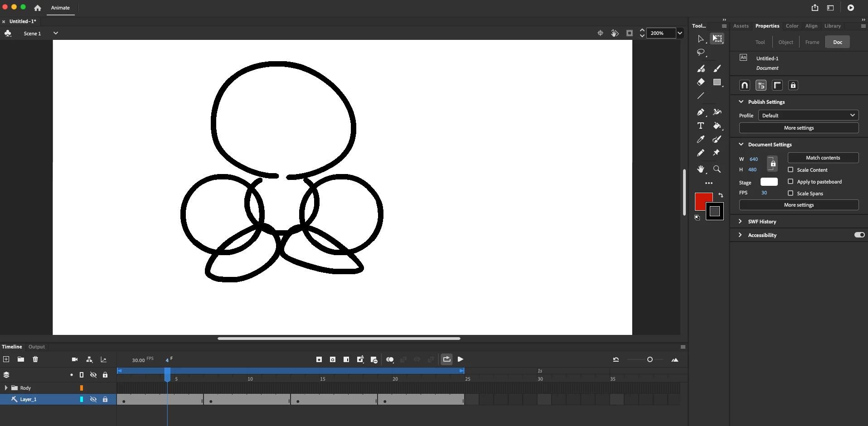Open the Edit Toolbar three-dots menu
The image size is (868, 426).
point(709,183)
